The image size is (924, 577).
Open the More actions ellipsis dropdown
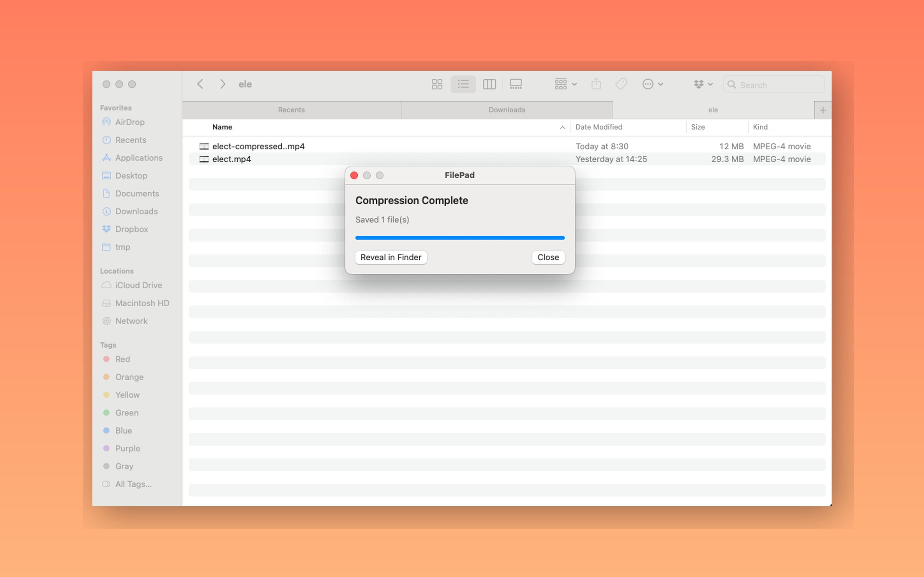[653, 84]
